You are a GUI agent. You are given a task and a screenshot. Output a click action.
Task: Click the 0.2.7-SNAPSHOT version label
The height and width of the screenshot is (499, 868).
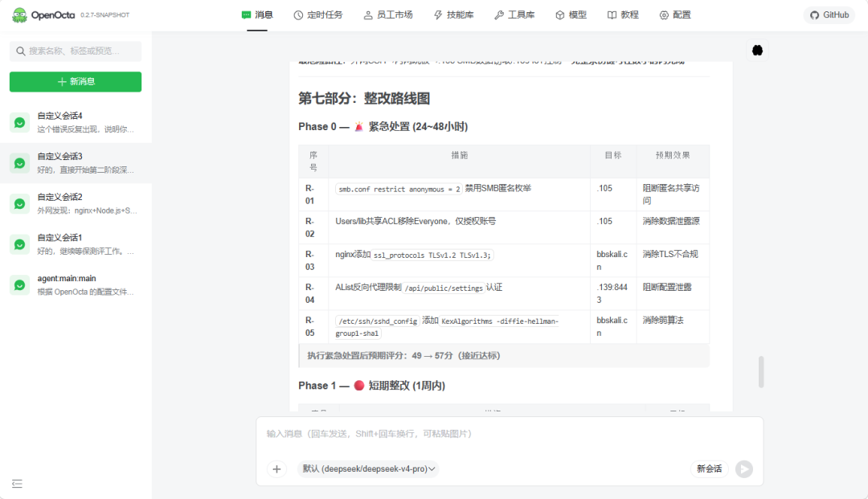[x=104, y=15]
